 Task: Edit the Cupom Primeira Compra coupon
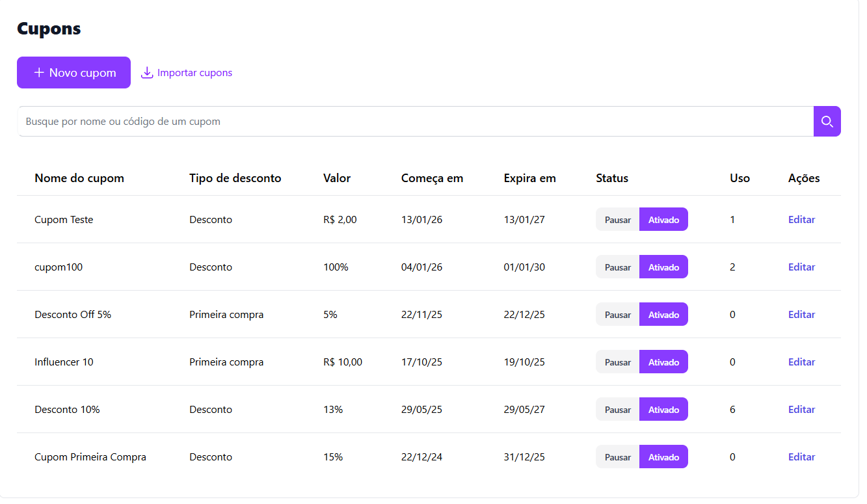click(x=801, y=457)
